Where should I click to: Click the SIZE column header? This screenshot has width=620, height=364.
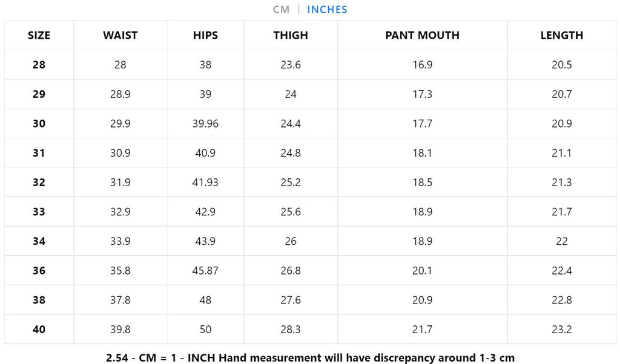click(x=39, y=36)
